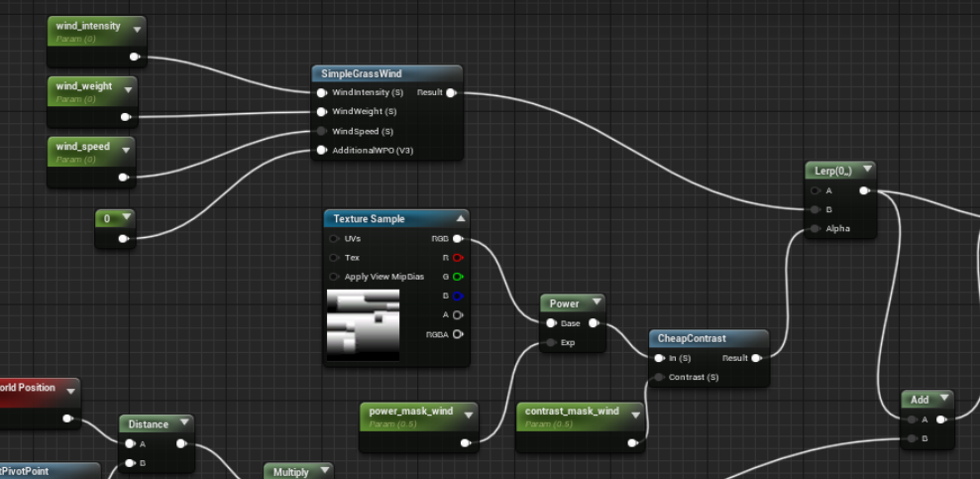Click the World Position output pin
The height and width of the screenshot is (479, 980).
(x=68, y=419)
